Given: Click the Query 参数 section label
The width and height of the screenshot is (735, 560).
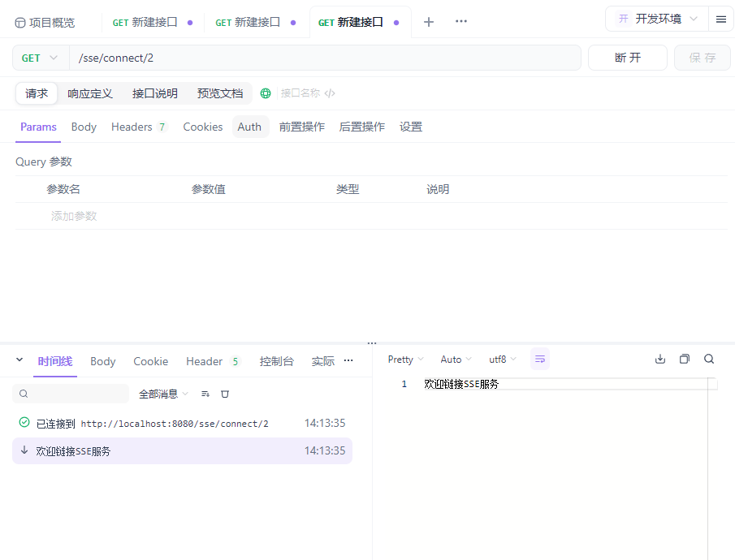Looking at the screenshot, I should click(x=44, y=162).
